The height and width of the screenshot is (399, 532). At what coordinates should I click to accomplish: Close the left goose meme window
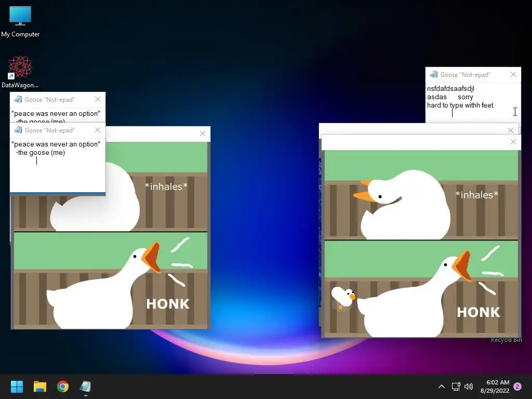coord(203,134)
